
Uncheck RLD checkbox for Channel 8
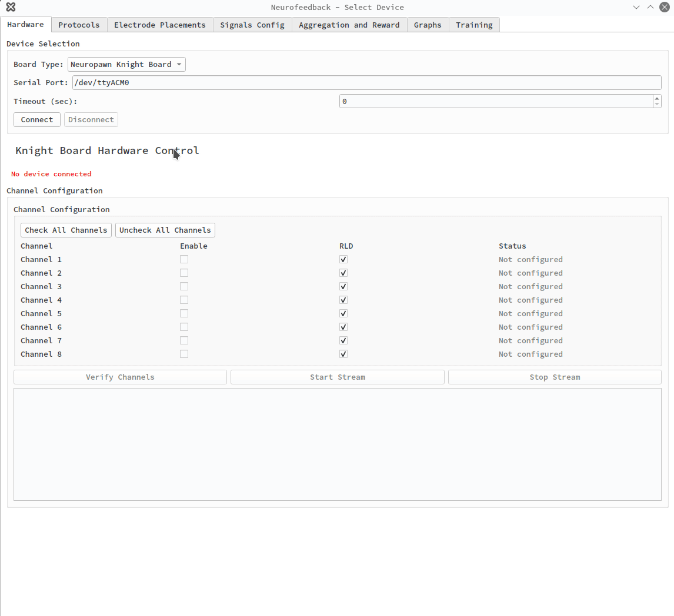(343, 354)
